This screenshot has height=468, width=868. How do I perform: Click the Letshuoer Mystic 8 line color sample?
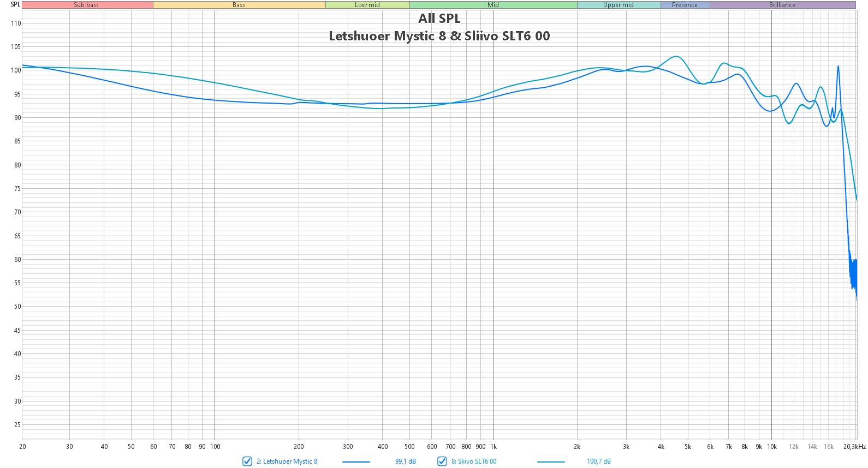tap(356, 462)
